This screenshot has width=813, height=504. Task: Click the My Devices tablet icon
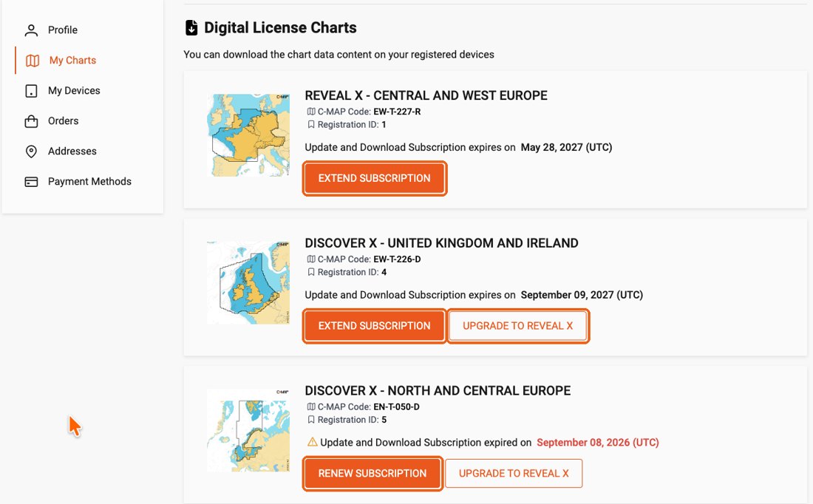[31, 91]
